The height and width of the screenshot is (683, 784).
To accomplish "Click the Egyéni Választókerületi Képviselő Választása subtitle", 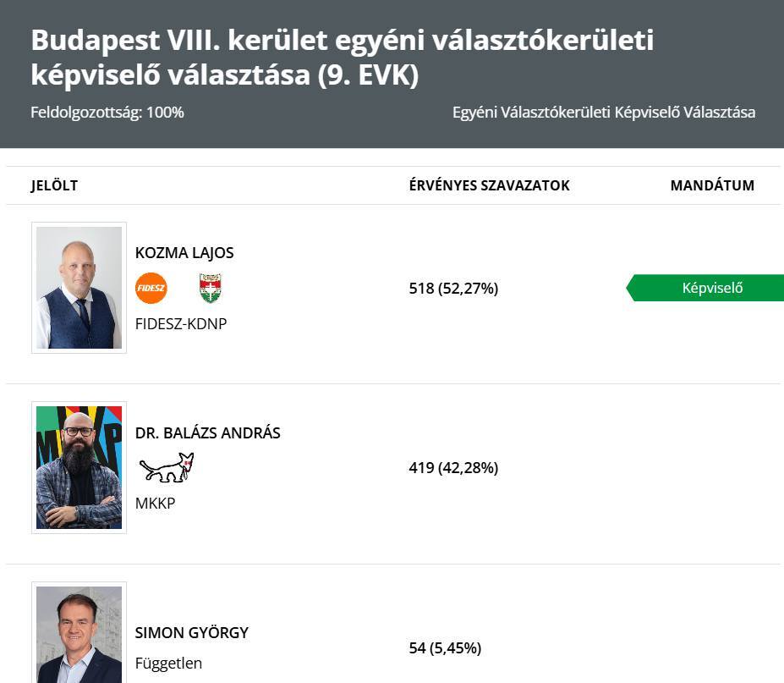I will pos(604,113).
